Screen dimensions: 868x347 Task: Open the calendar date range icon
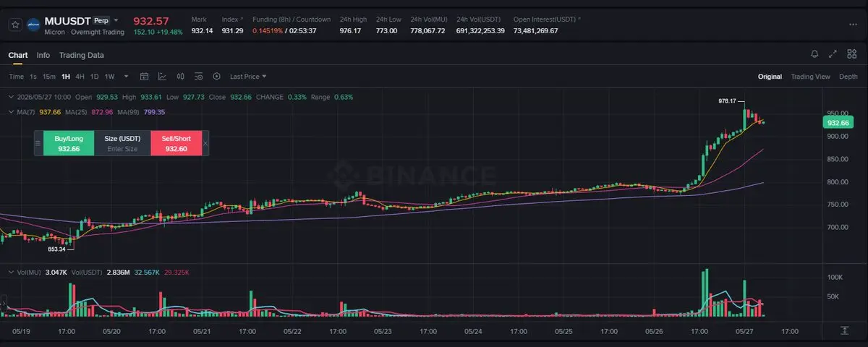144,76
